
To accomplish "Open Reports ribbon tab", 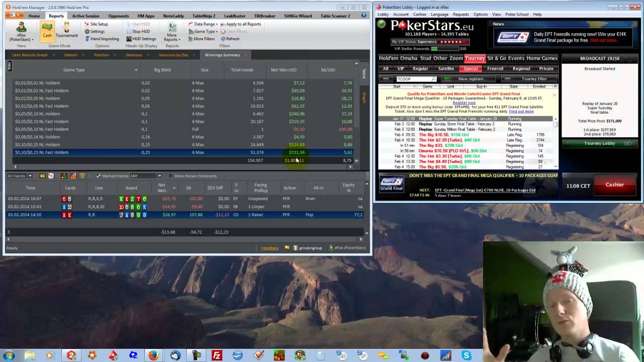I will pos(56,16).
